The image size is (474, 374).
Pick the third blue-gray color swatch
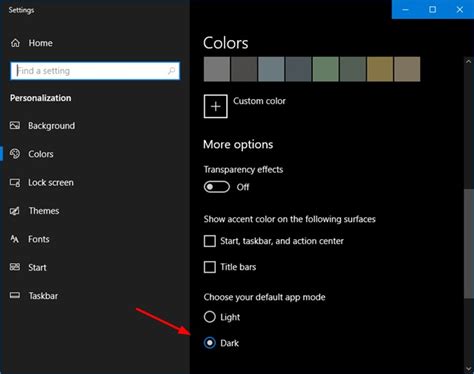[x=271, y=69]
